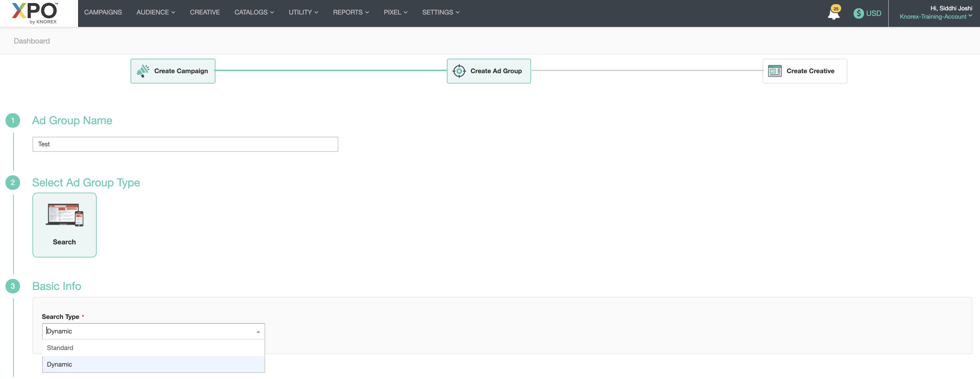This screenshot has width=980, height=379.
Task: Click the USD currency dollar icon
Action: coord(858,13)
